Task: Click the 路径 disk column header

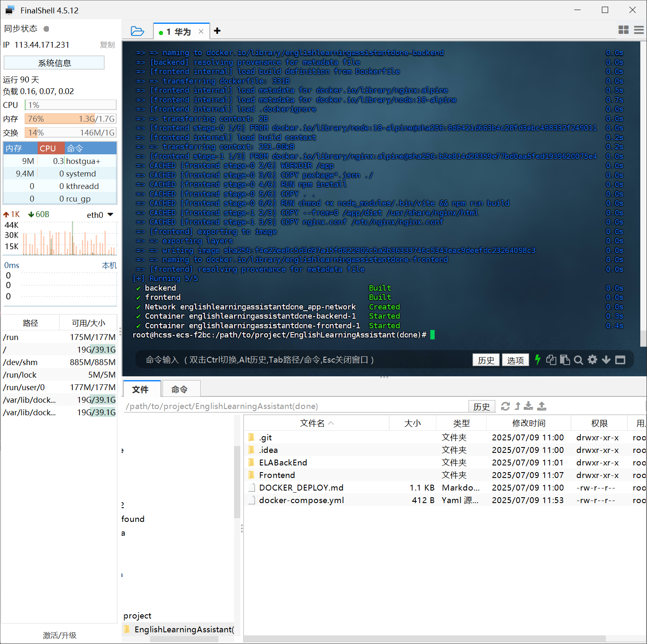Action: coord(30,323)
